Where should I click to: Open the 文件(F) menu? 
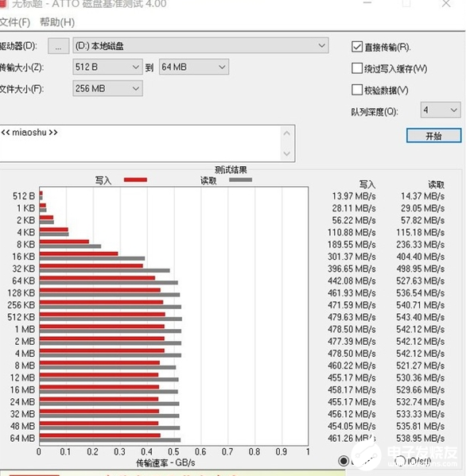coord(14,22)
